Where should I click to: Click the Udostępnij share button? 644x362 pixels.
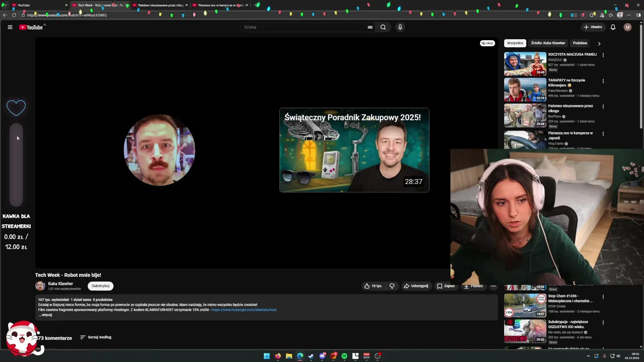[x=416, y=286]
